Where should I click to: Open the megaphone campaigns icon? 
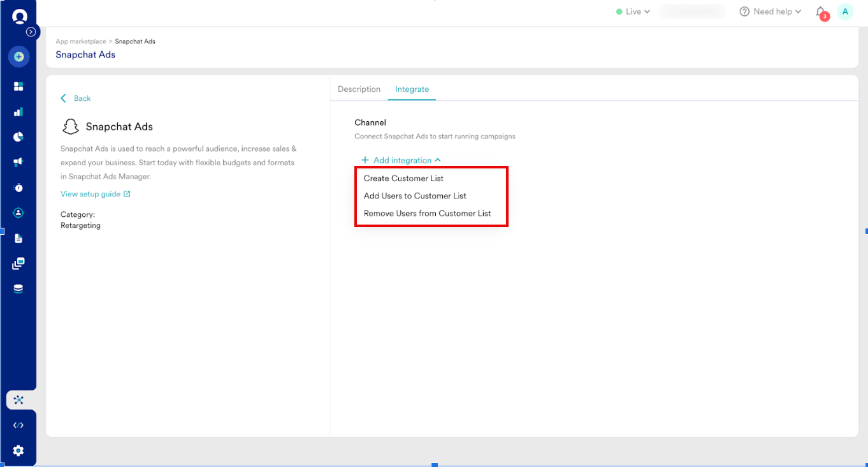tap(18, 162)
